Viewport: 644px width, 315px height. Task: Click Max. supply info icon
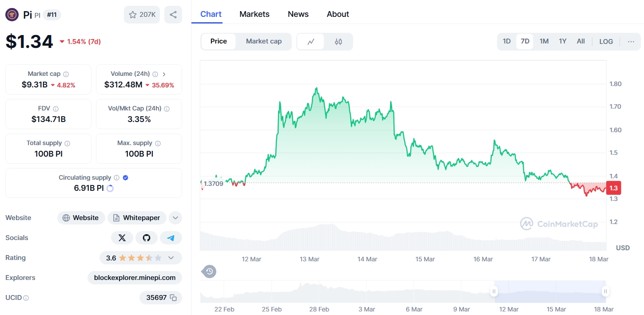pos(158,143)
